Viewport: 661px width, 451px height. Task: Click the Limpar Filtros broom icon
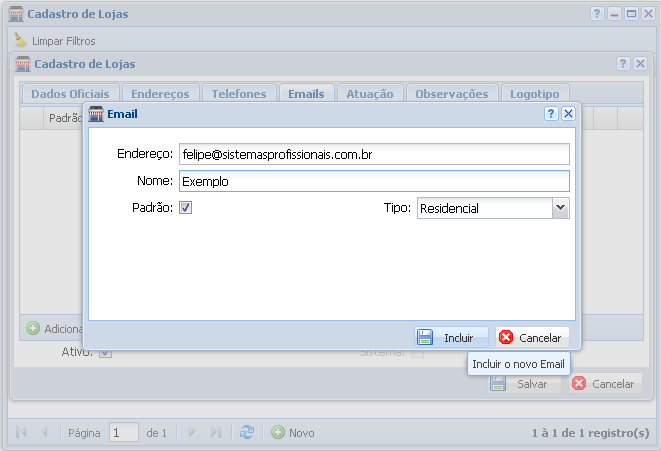click(x=22, y=41)
